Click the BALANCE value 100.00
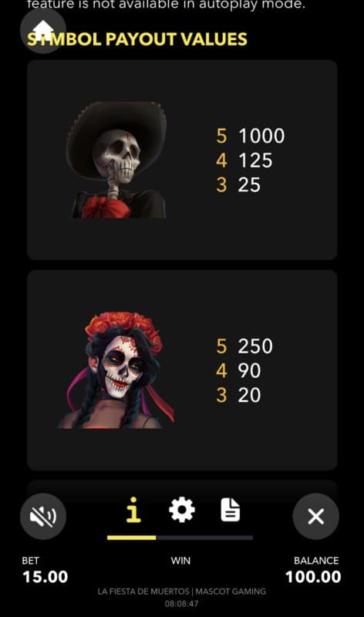 tap(313, 577)
